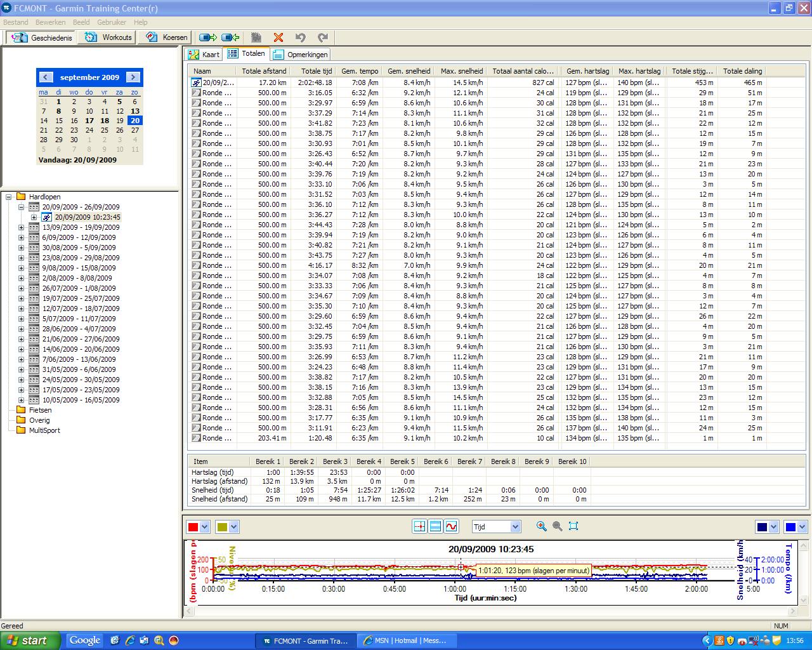Open the Beeld menu
Viewport: 812px width, 650px height.
pyautogui.click(x=81, y=22)
